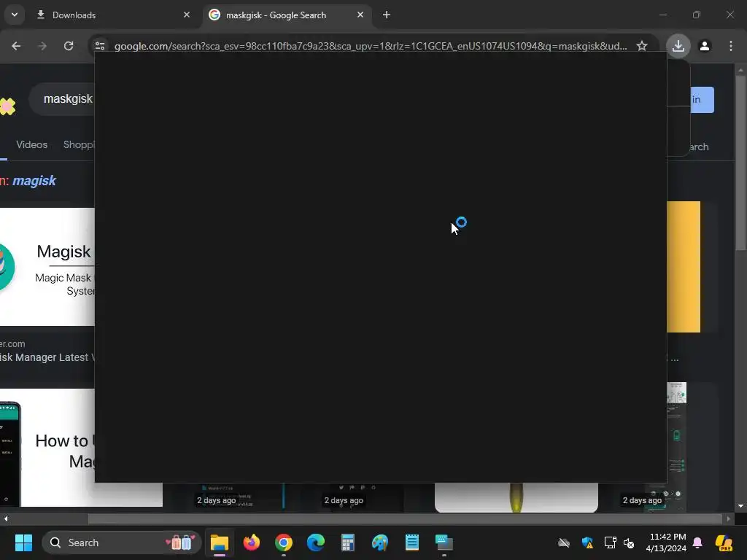This screenshot has width=747, height=560.
Task: Open Chrome downloads bubble icon
Action: pyautogui.click(x=678, y=46)
